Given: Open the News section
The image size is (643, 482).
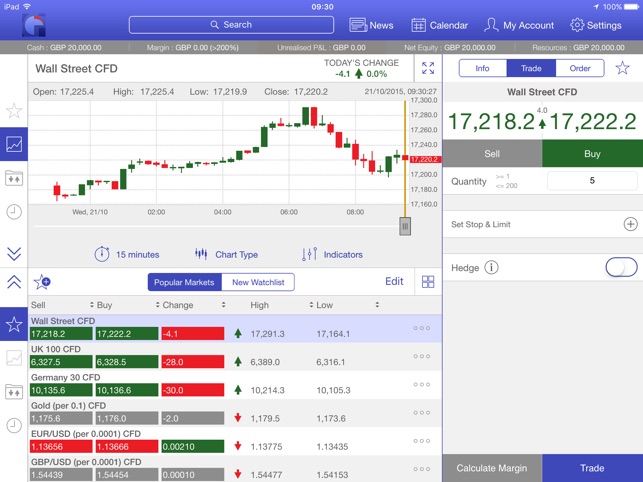Looking at the screenshot, I should click(x=371, y=25).
